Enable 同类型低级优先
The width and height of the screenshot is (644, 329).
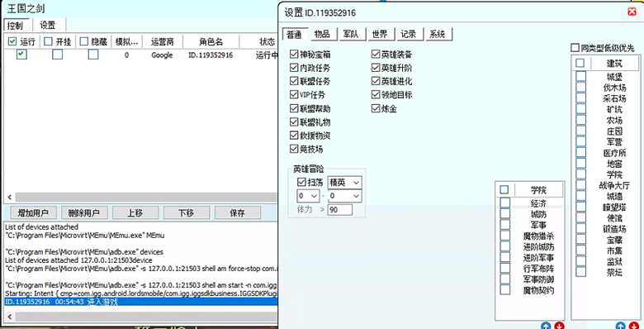click(x=575, y=48)
